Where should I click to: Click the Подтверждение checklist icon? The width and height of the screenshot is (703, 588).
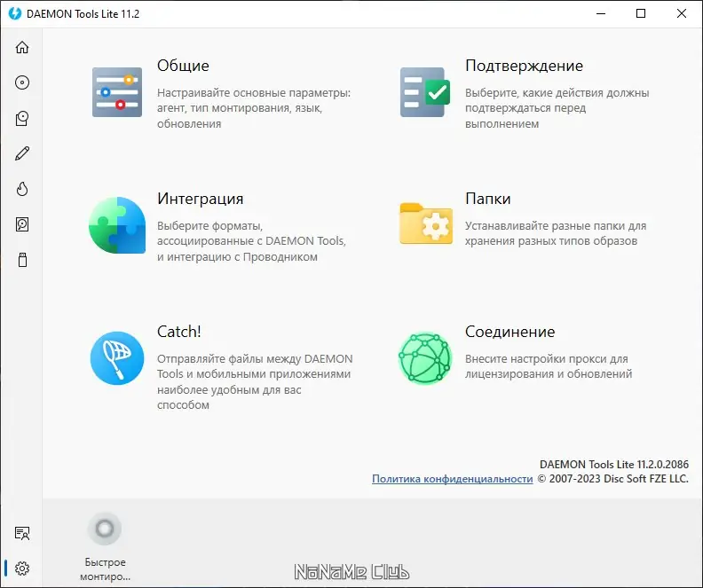point(425,92)
